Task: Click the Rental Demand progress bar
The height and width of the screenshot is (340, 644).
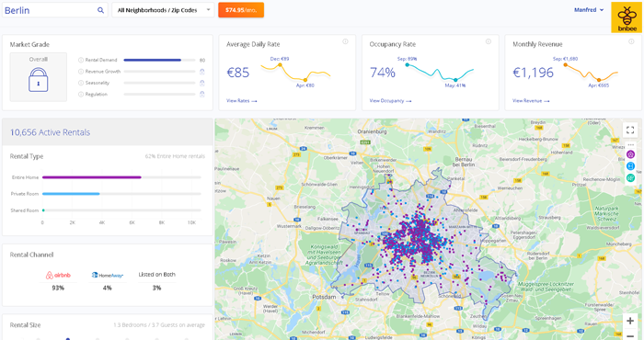Action: pos(159,60)
